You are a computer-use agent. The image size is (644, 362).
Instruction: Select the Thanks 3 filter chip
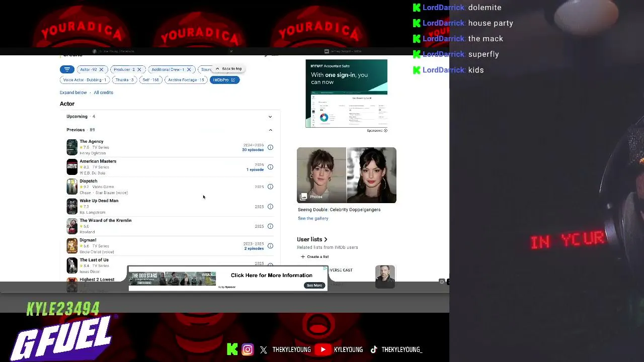pos(124,80)
